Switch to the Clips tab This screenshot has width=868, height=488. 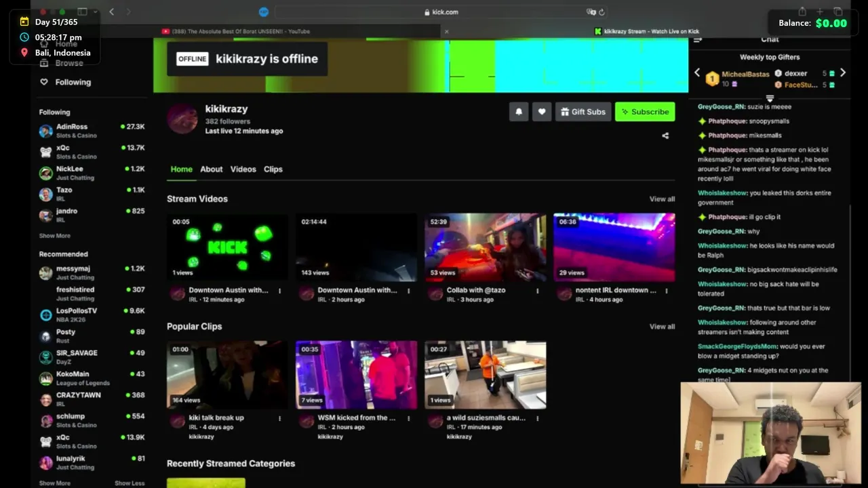(x=273, y=169)
